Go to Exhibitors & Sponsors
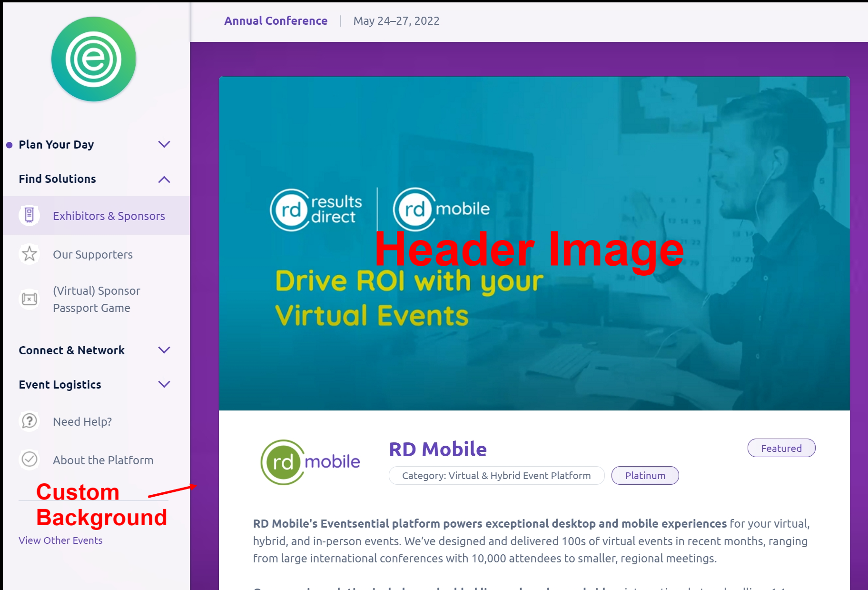The height and width of the screenshot is (590, 868). tap(96, 215)
